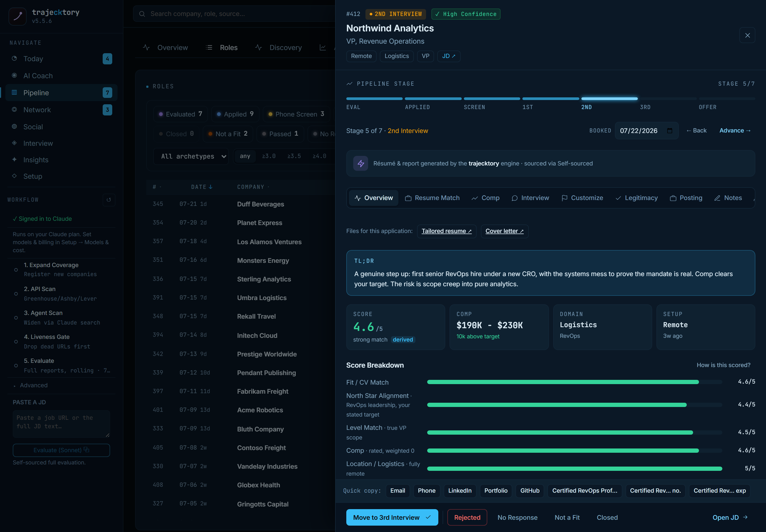766x532 pixels.
Task: Click How is this scored? link
Action: (x=723, y=365)
